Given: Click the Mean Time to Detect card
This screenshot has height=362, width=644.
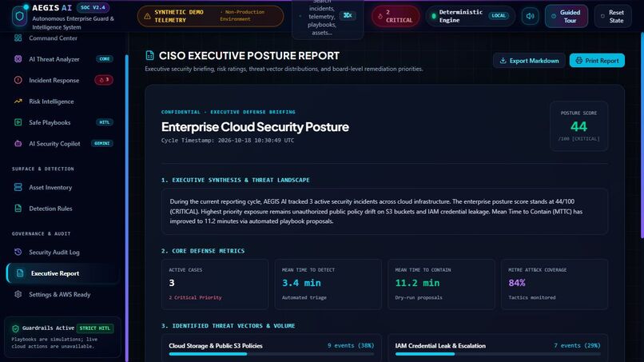Looking at the screenshot, I should tap(328, 284).
